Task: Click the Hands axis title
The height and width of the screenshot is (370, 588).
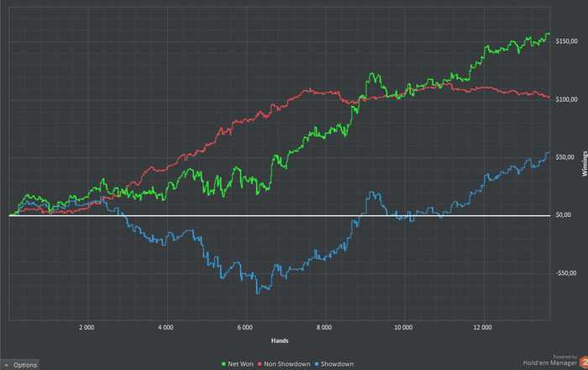Action: coord(280,341)
